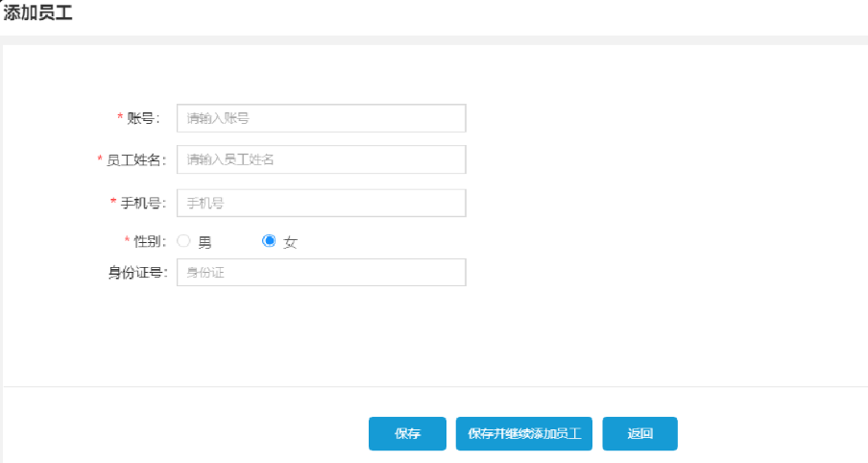Select the 男 radio button
The image size is (868, 463).
point(183,241)
